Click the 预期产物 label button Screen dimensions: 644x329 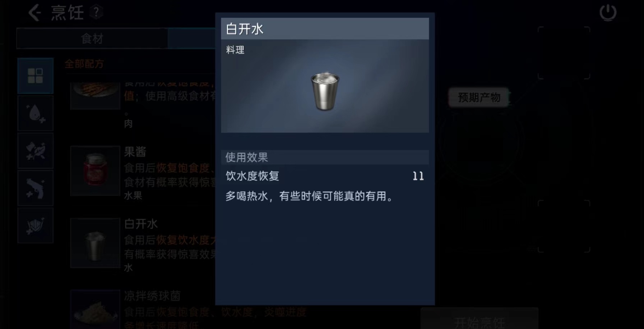(479, 97)
